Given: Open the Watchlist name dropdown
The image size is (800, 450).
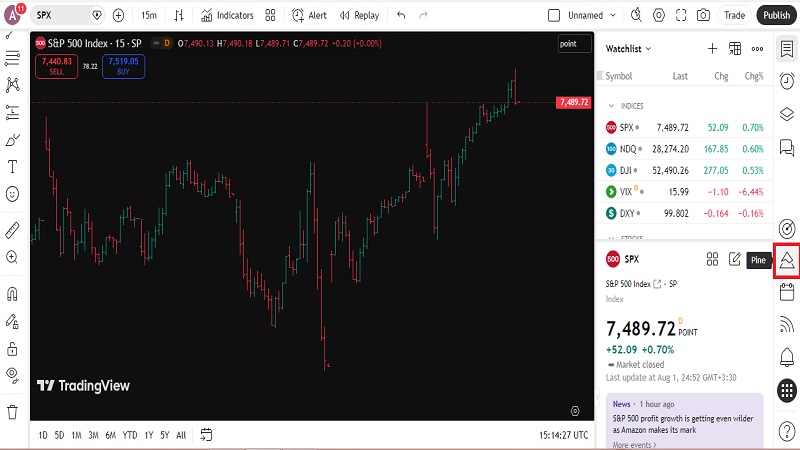Looking at the screenshot, I should point(629,48).
